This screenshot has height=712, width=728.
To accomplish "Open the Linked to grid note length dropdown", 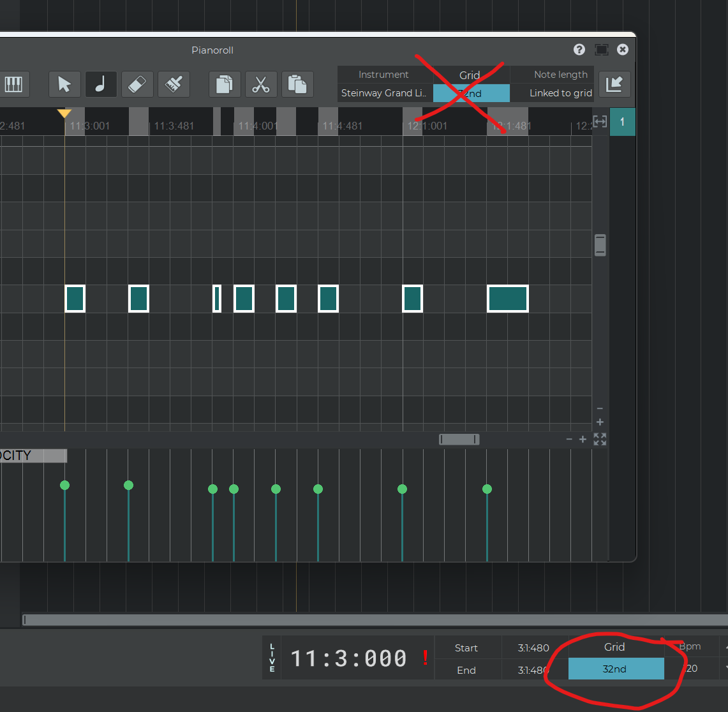I will point(560,93).
